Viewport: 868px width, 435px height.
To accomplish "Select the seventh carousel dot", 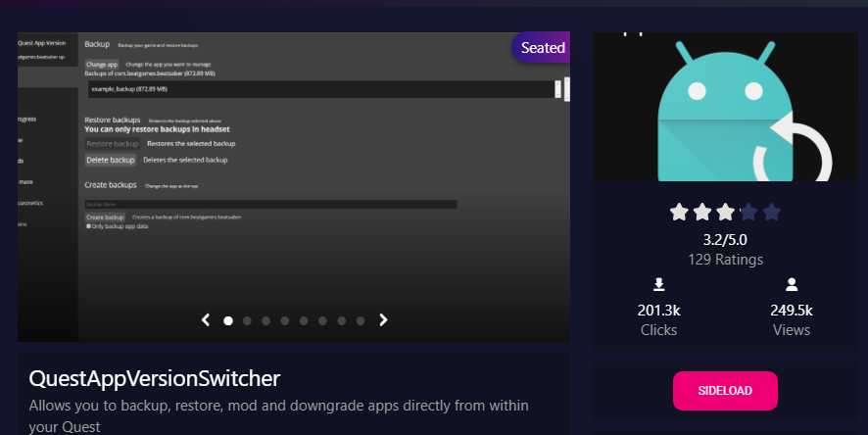I will point(342,320).
